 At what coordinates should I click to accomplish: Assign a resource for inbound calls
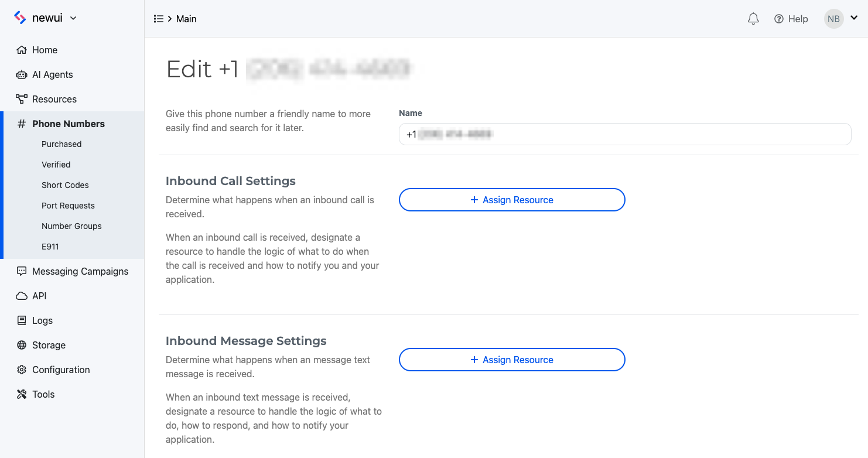[x=511, y=200]
